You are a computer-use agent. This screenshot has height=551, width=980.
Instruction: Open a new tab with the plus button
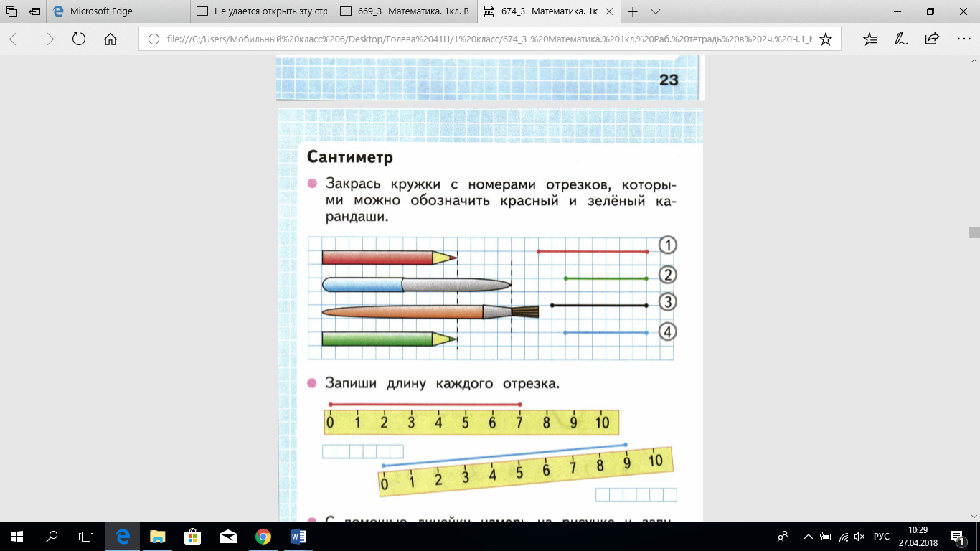pos(633,11)
